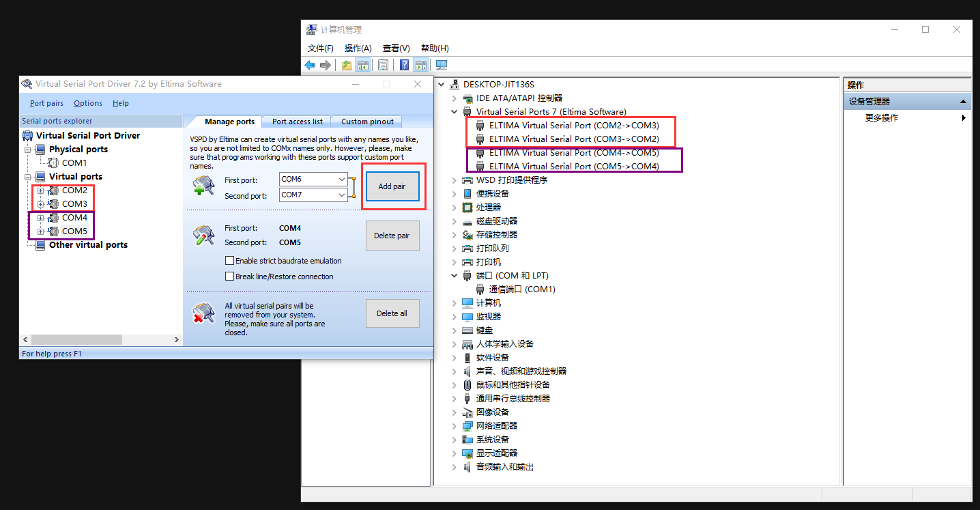The height and width of the screenshot is (510, 980).
Task: Enable strict baudrate emulation checkbox
Action: 229,261
